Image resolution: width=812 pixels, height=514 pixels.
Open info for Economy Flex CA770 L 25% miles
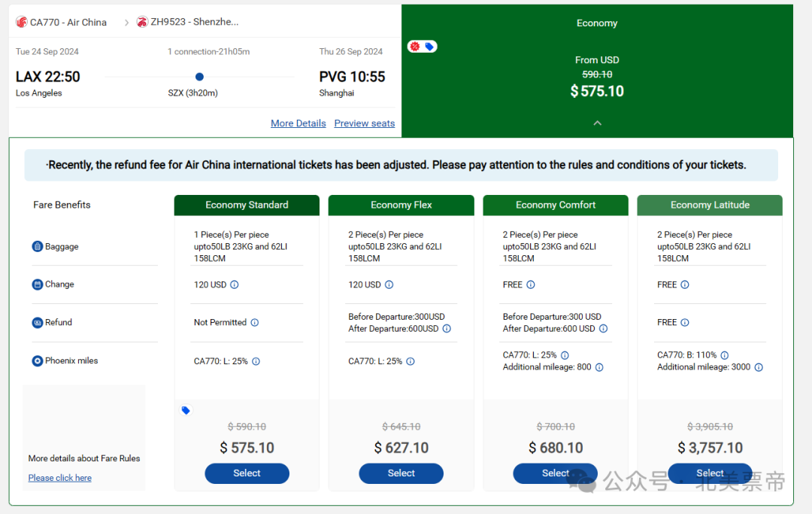pos(411,361)
